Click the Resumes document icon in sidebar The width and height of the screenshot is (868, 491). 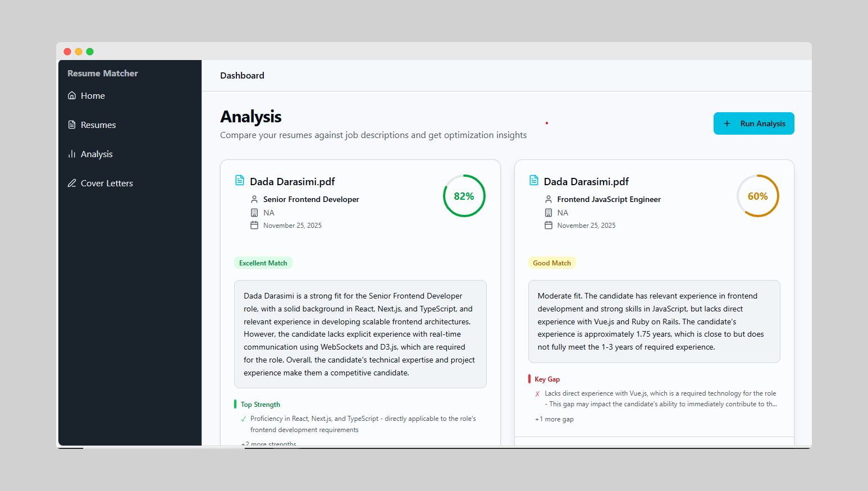72,125
